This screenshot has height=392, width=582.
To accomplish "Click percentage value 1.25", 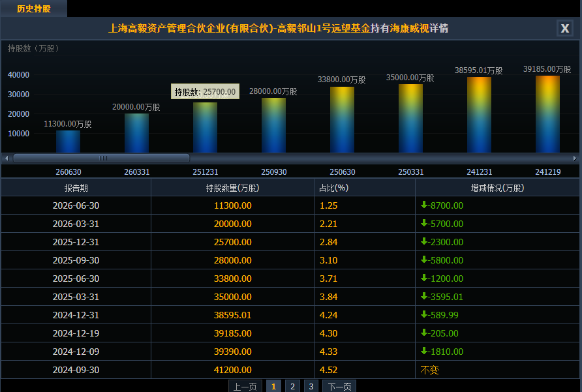I will tap(328, 205).
